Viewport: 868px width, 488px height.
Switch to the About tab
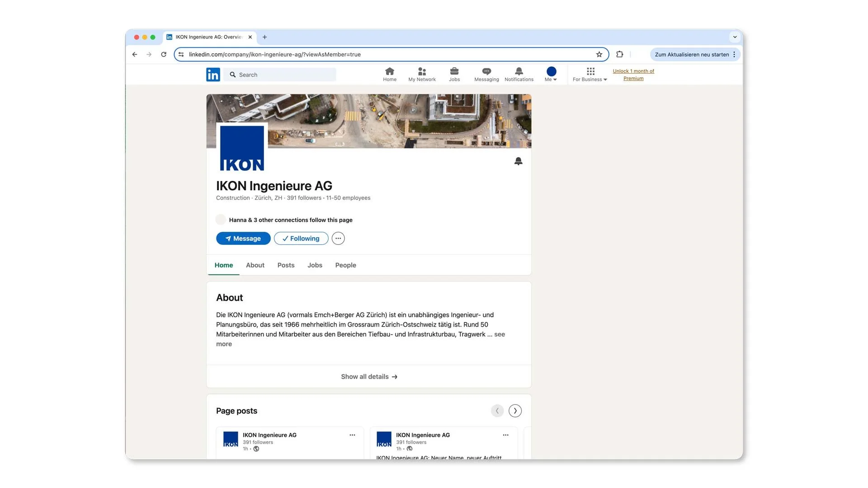(255, 265)
